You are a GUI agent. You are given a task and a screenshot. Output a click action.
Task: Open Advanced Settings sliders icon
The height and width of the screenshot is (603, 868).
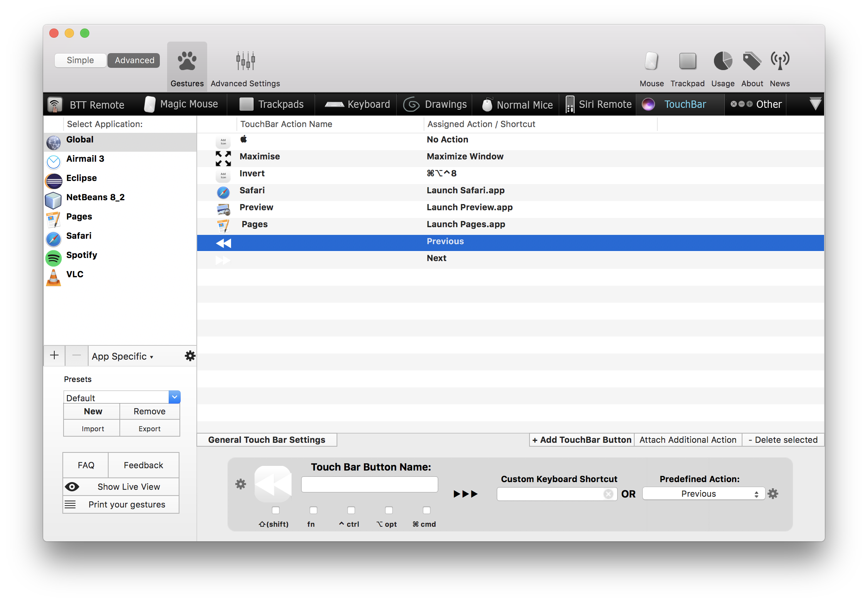click(245, 62)
